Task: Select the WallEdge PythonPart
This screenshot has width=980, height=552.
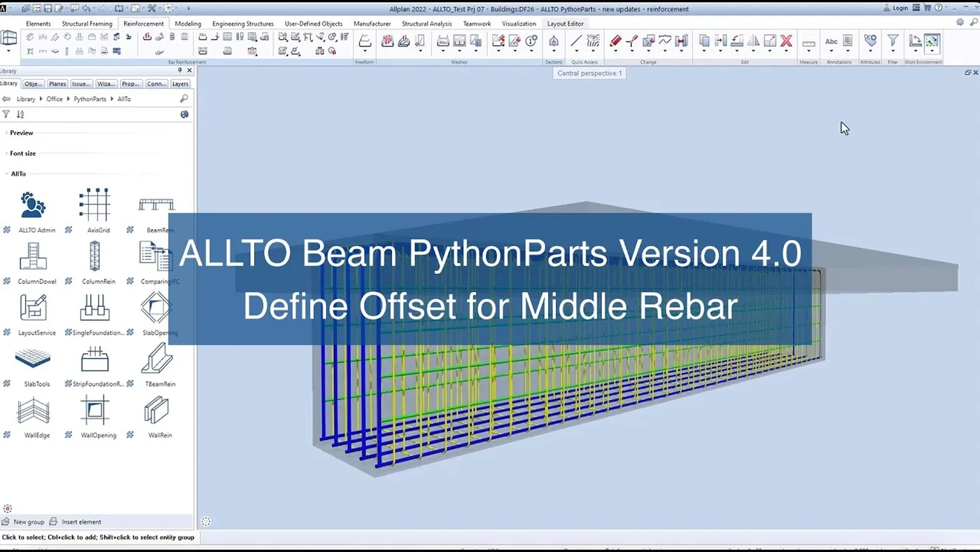Action: point(33,410)
